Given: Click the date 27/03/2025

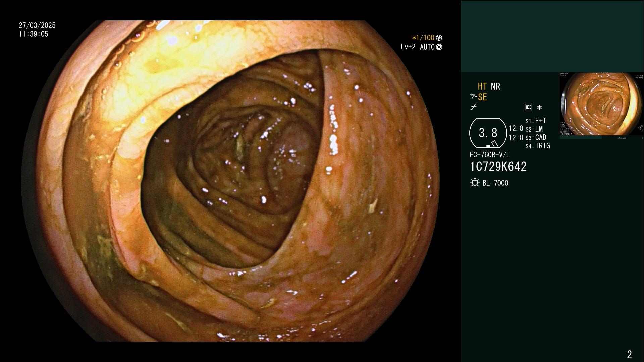Looking at the screenshot, I should [37, 25].
